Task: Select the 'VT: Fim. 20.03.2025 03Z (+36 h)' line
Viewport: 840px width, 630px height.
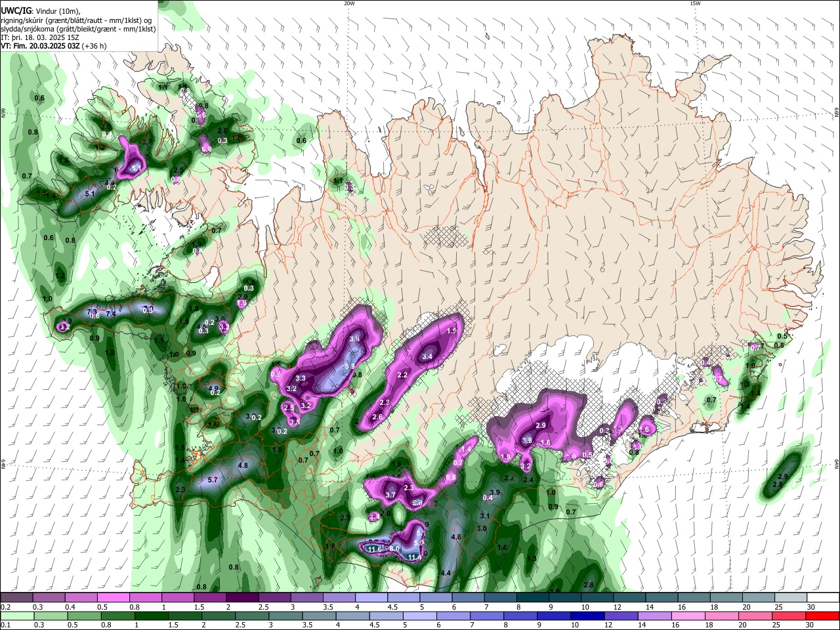Action: coord(53,46)
